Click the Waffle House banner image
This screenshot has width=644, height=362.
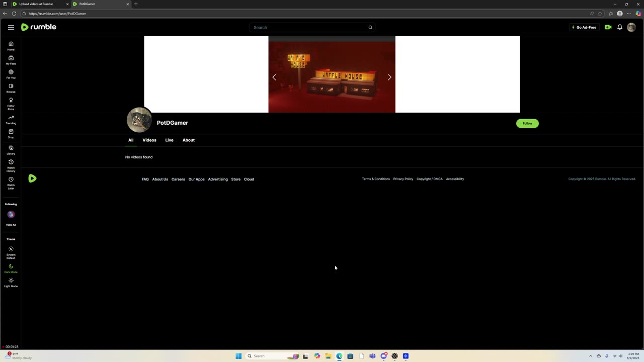point(332,74)
